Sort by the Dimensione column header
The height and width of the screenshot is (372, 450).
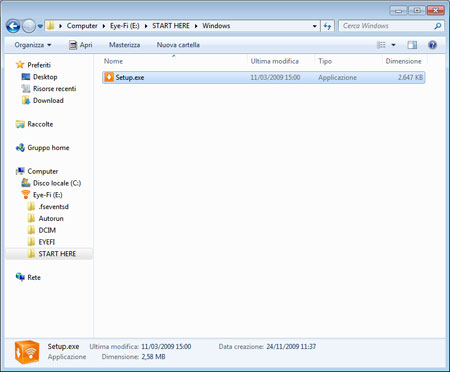(403, 61)
